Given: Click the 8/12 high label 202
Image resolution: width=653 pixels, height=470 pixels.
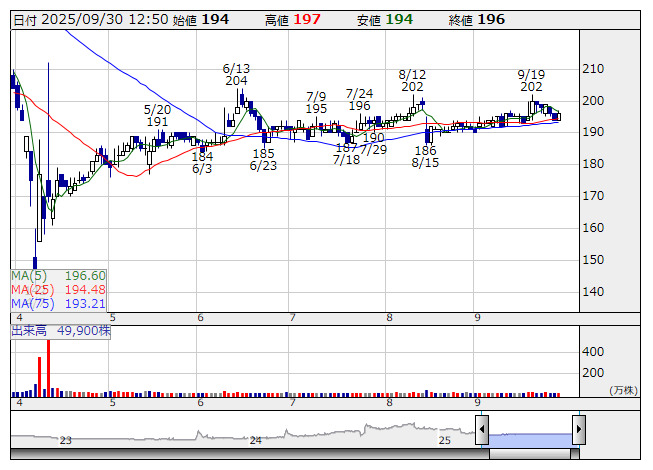Looking at the screenshot, I should 412,87.
